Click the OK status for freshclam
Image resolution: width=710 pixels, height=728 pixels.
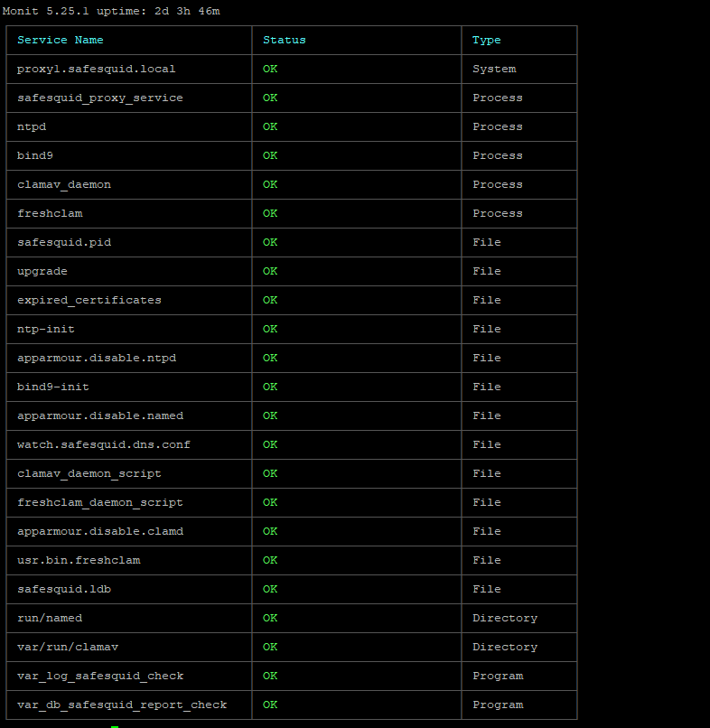270,213
